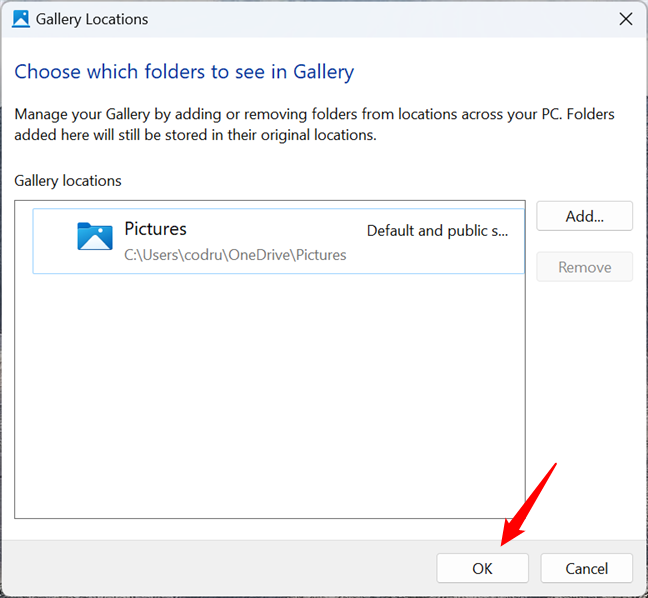Close the Gallery Locations dialog
Image resolution: width=648 pixels, height=598 pixels.
(626, 18)
